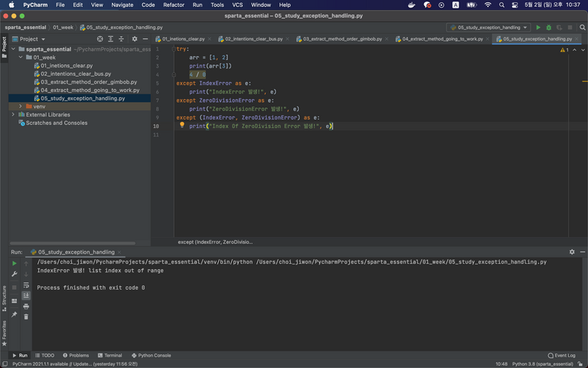Collapse all items in Project panel
Screen dimensions: 588x368
[x=121, y=39]
